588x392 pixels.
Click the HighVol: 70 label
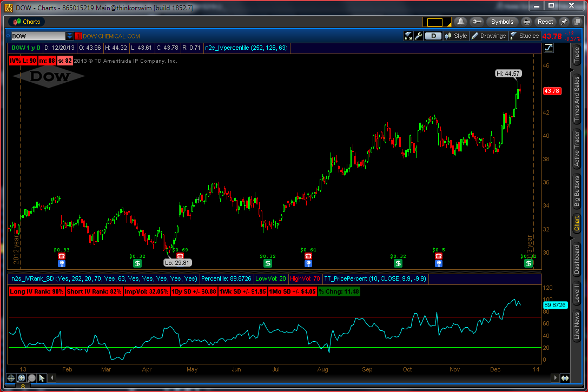point(305,278)
